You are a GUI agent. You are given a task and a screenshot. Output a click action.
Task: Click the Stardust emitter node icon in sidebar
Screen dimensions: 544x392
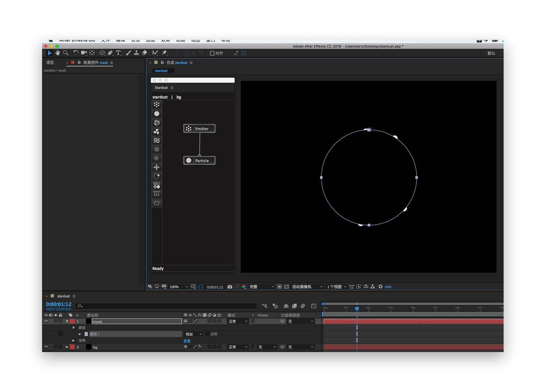(157, 104)
